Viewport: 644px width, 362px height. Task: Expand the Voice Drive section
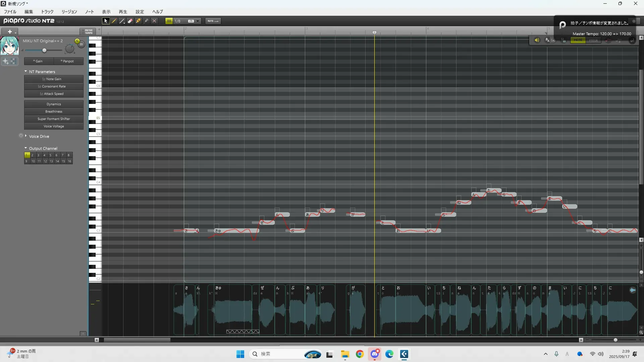(x=26, y=136)
